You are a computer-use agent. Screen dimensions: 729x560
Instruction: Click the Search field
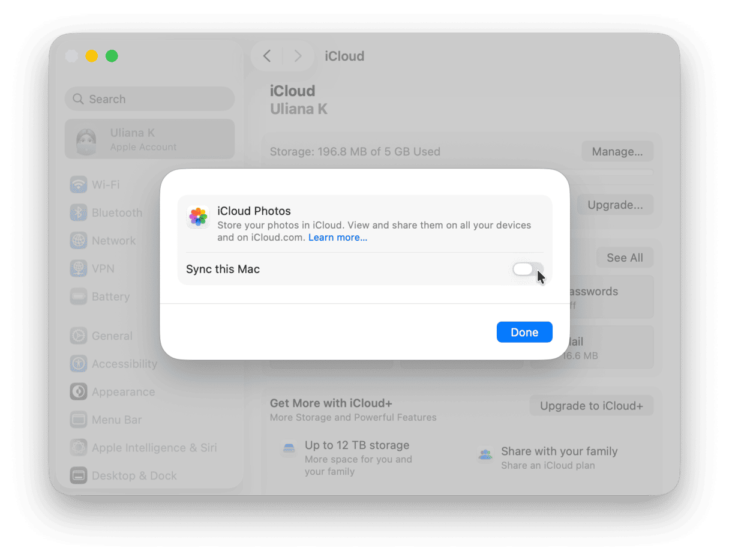[x=149, y=99]
